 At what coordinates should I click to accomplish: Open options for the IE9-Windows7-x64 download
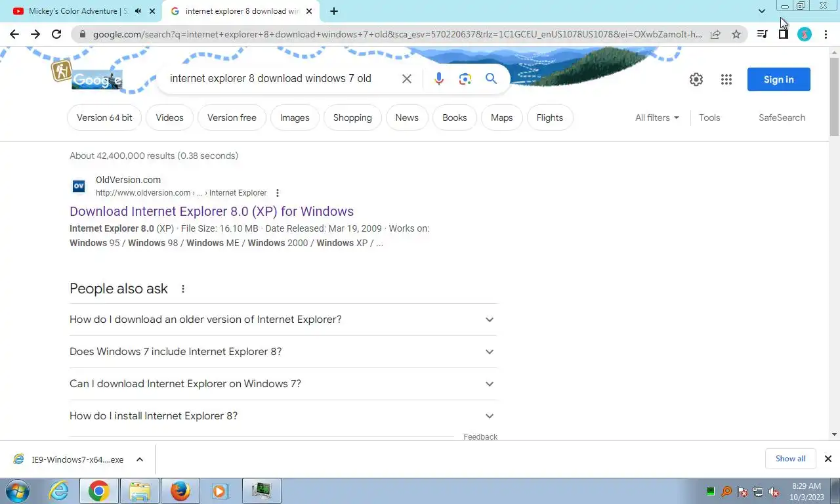coord(140,459)
